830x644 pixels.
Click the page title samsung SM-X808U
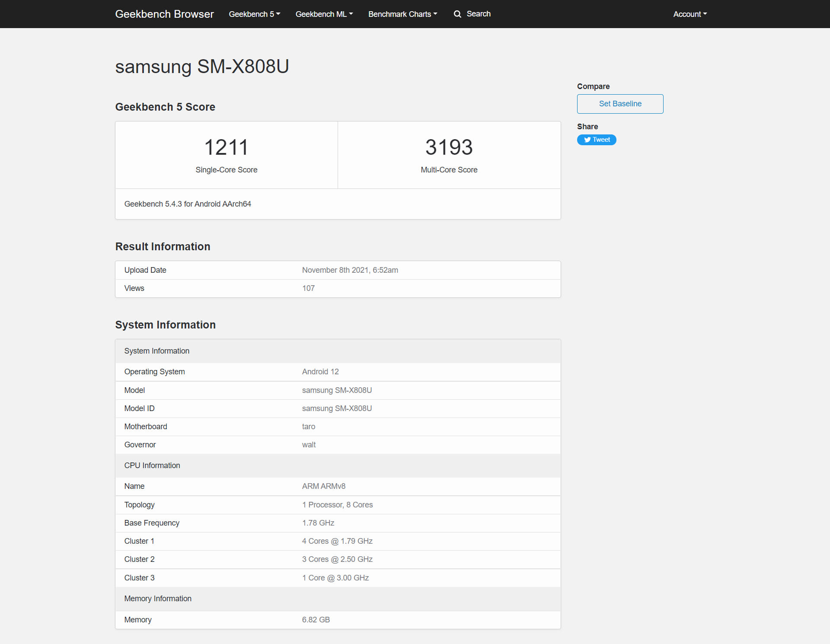tap(202, 67)
